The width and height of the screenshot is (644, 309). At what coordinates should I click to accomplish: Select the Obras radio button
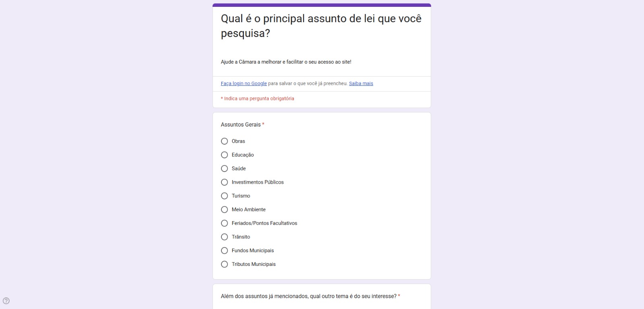[224, 141]
